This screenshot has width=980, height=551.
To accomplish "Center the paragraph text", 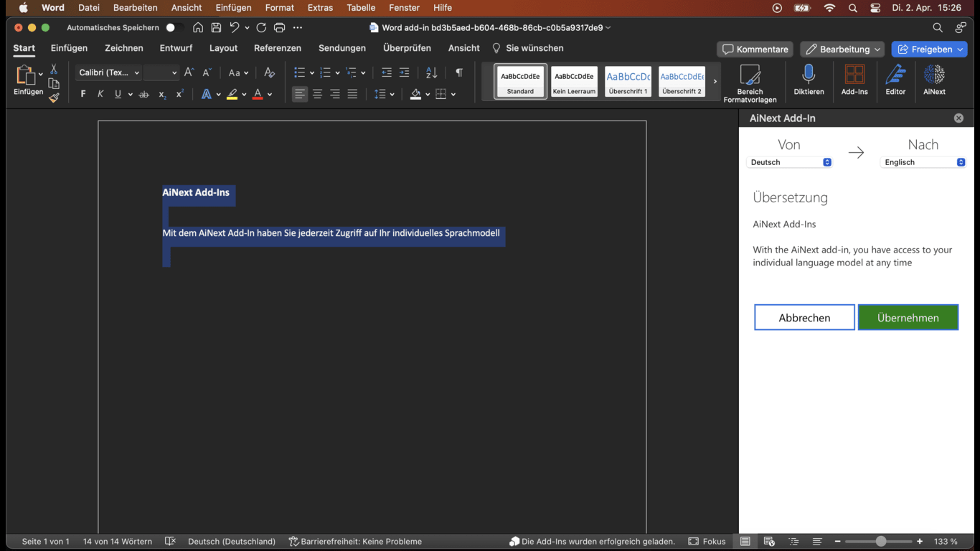I will 317,94.
